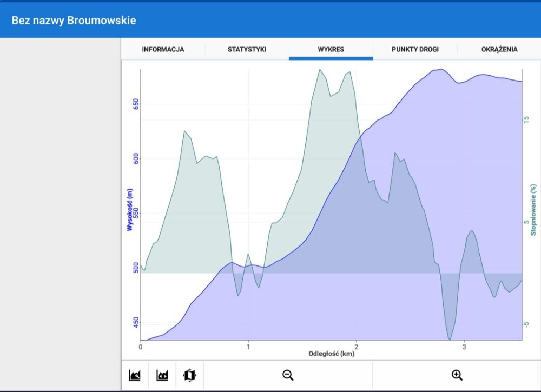Screen dimensions: 541x392
Task: Click the highest peak of the blue elevation curve
Action: (x=441, y=69)
